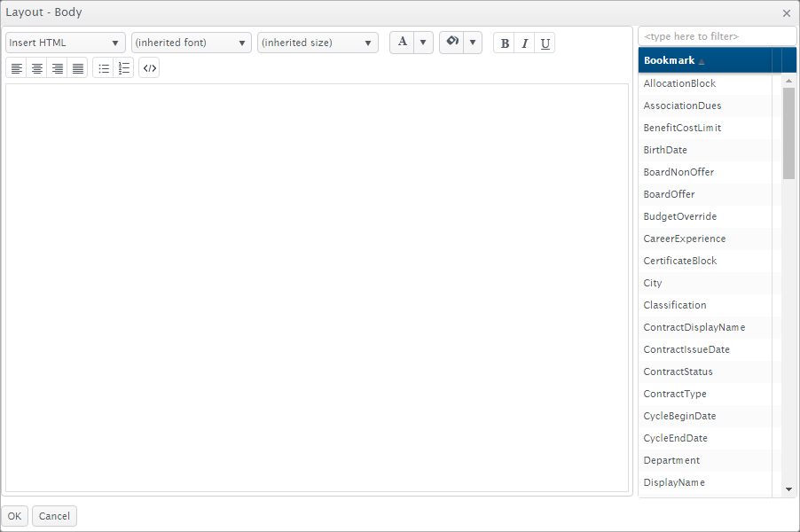Viewport: 800px width, 532px height.
Task: Select CycleEndDate bookmark
Action: pos(704,438)
